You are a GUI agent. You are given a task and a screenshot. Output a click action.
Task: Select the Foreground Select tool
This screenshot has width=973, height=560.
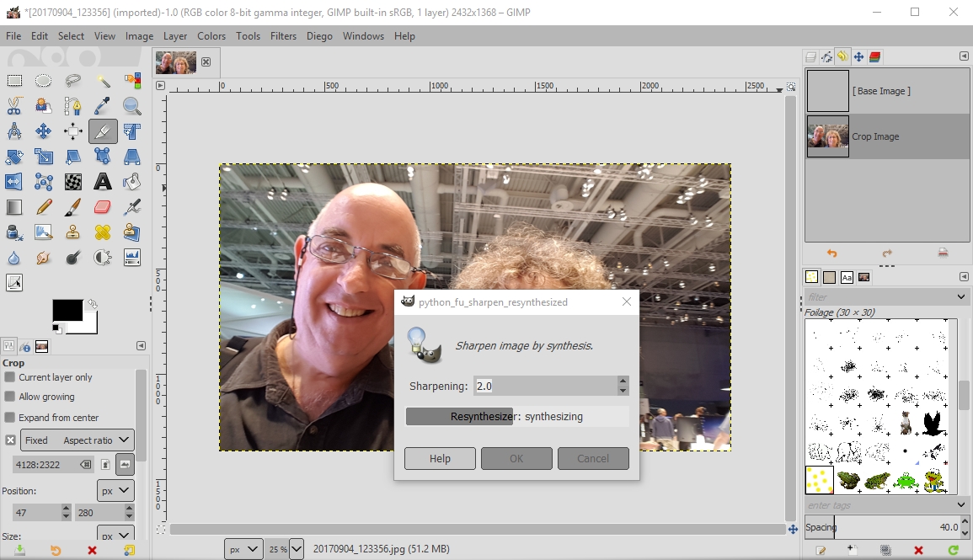tap(44, 106)
